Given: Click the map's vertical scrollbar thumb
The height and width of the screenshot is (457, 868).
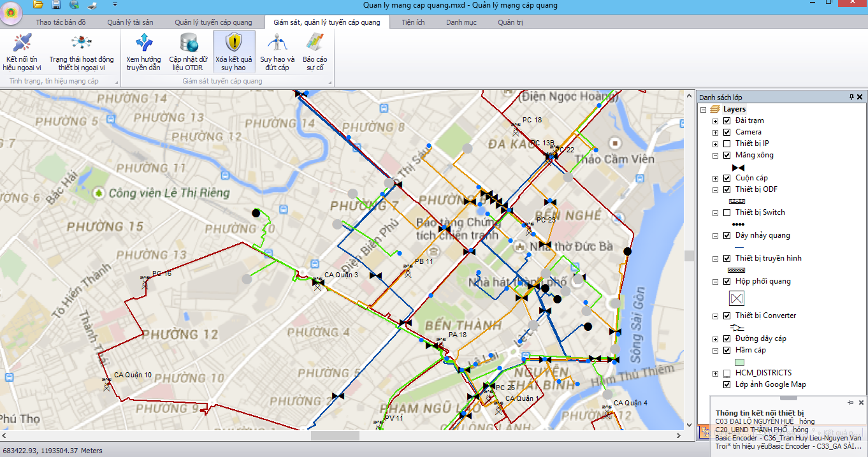Looking at the screenshot, I should [689, 256].
